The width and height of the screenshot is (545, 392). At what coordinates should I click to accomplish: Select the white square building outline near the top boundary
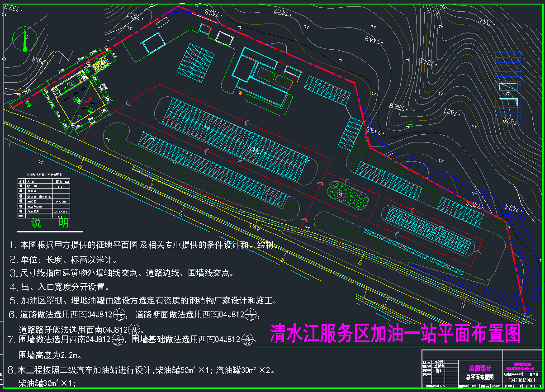pyautogui.click(x=224, y=38)
